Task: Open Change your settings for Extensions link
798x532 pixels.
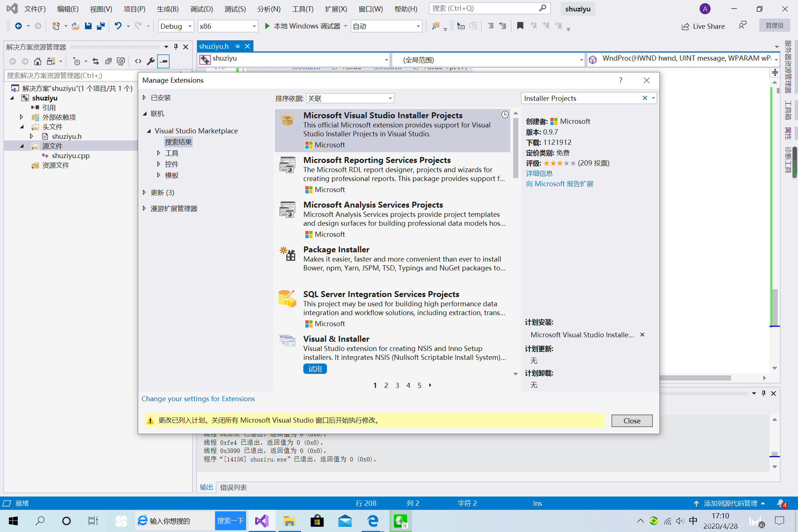Action: coord(198,399)
